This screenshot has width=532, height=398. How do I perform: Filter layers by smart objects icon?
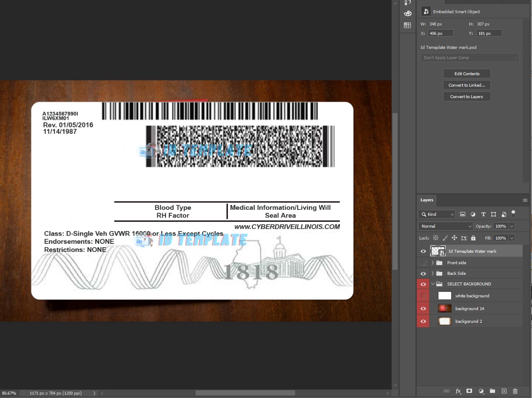click(504, 215)
